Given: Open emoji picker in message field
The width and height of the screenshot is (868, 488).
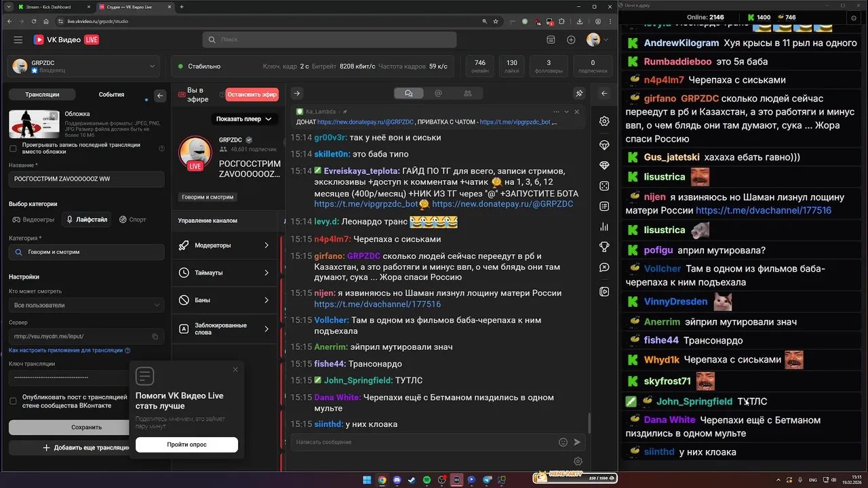Looking at the screenshot, I should [x=563, y=442].
